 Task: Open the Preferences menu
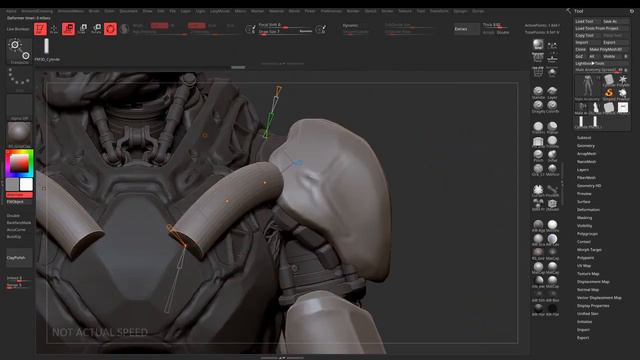tap(331, 11)
